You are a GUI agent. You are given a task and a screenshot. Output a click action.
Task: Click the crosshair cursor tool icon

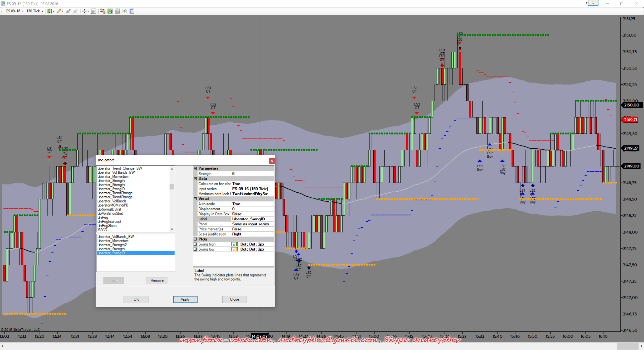pyautogui.click(x=85, y=11)
